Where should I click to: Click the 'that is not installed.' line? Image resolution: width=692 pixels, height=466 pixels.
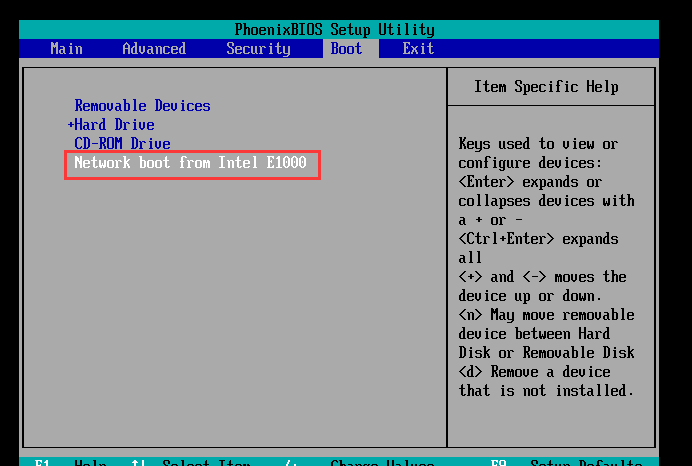coord(546,391)
